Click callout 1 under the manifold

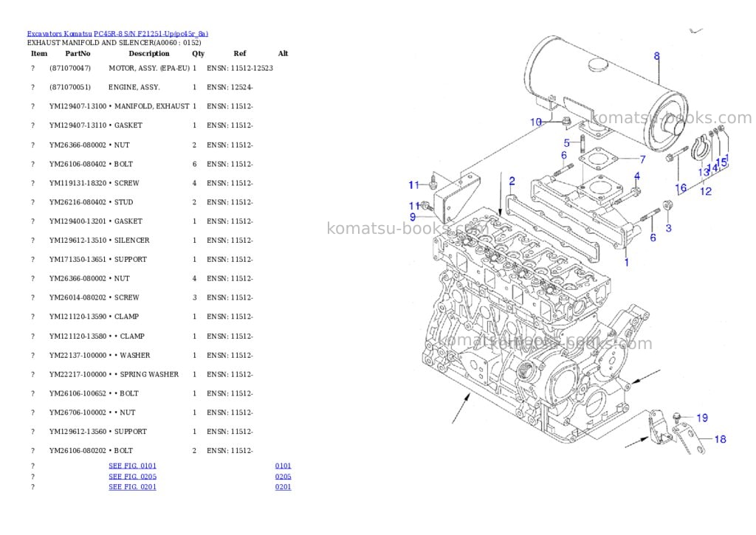tap(626, 262)
